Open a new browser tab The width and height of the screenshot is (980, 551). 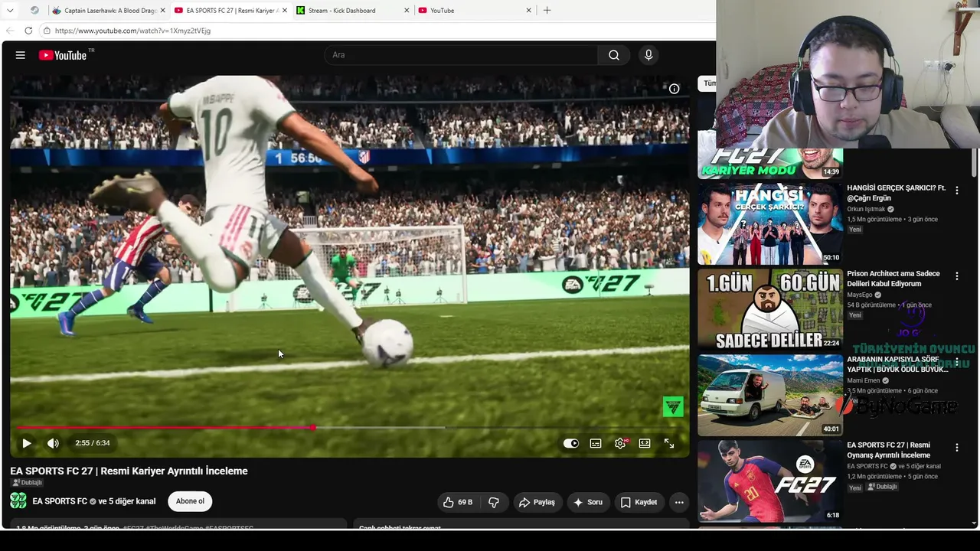[547, 11]
